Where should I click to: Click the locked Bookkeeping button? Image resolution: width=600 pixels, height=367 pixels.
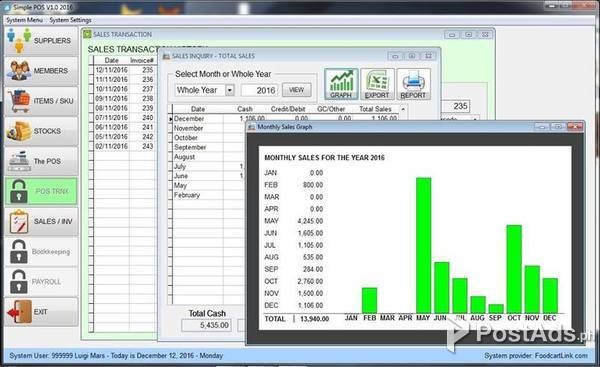click(41, 252)
